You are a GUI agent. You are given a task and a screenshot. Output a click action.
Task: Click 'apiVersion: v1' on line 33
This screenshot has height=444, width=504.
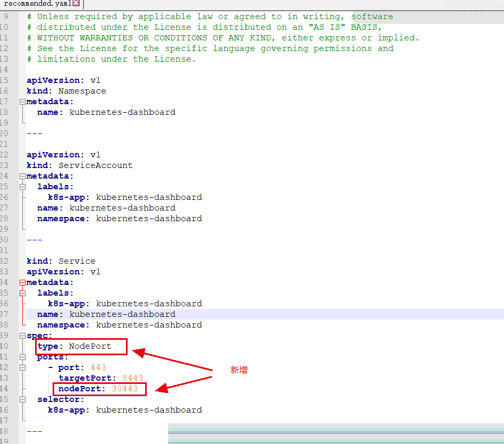(64, 272)
